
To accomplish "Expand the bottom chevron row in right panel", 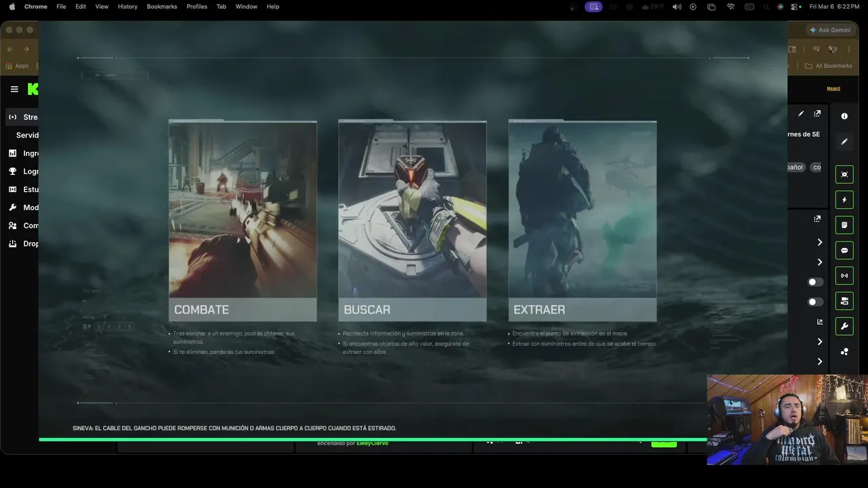I will 819,361.
